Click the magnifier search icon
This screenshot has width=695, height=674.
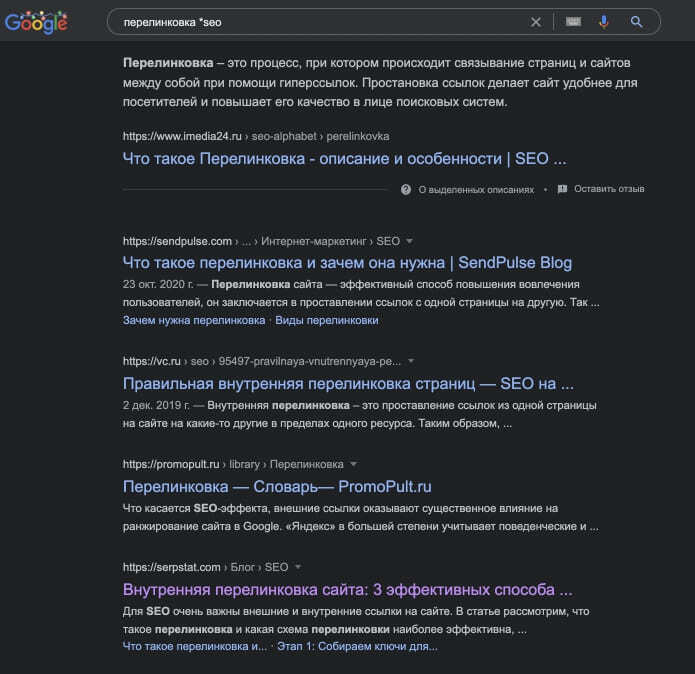(636, 21)
